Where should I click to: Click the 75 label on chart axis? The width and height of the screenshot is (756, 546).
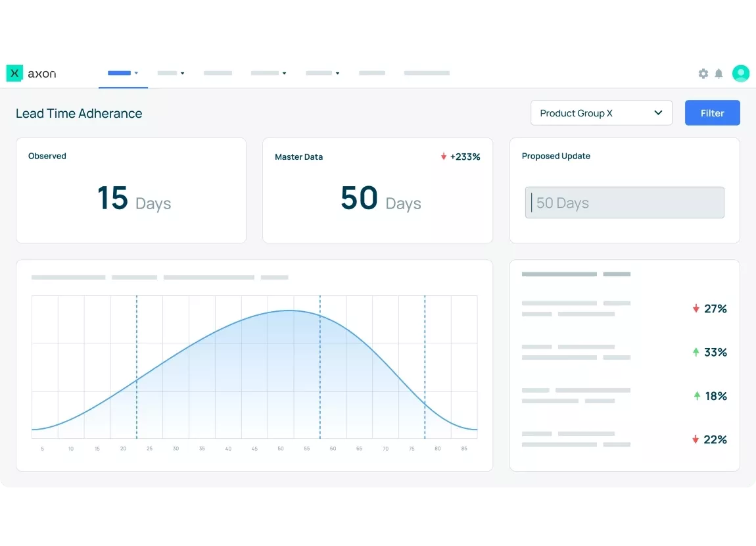412,449
